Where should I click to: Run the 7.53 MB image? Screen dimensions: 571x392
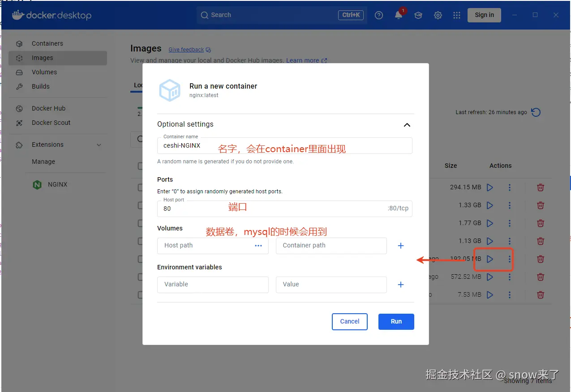pos(490,295)
